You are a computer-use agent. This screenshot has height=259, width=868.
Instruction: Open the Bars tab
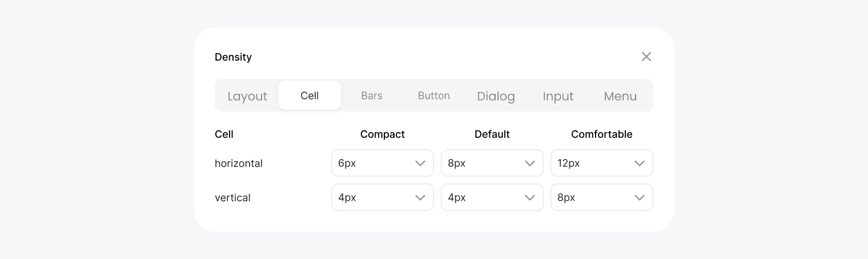[x=372, y=95]
